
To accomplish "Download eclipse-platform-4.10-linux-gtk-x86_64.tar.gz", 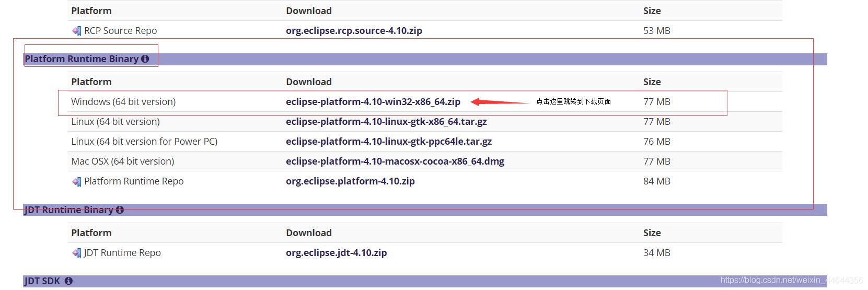I will pos(386,122).
